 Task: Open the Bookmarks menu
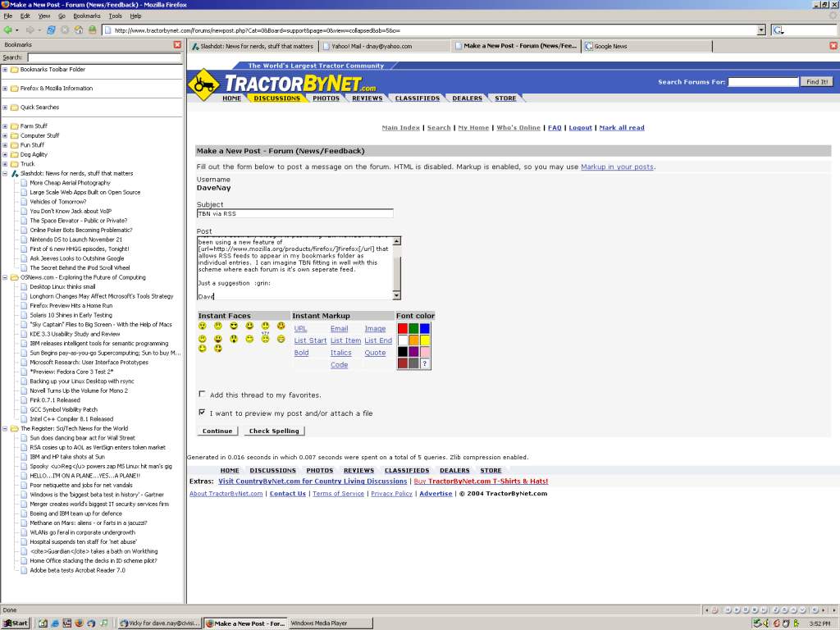coord(87,16)
